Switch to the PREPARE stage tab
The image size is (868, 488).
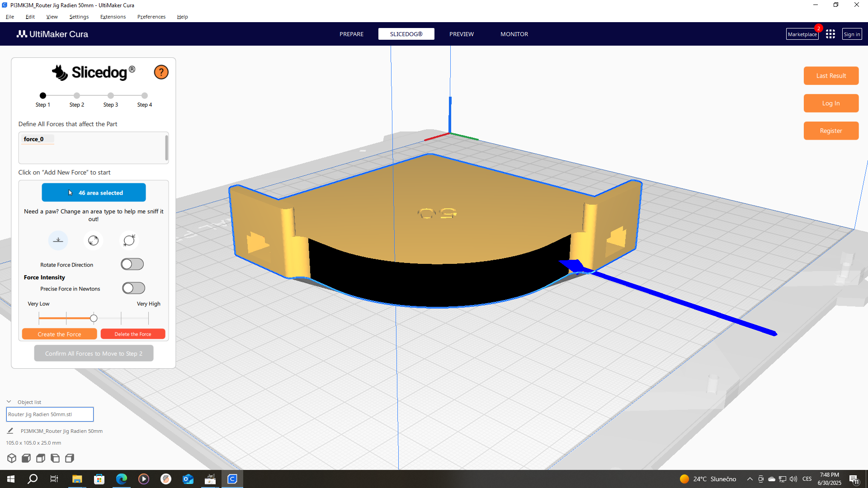351,34
